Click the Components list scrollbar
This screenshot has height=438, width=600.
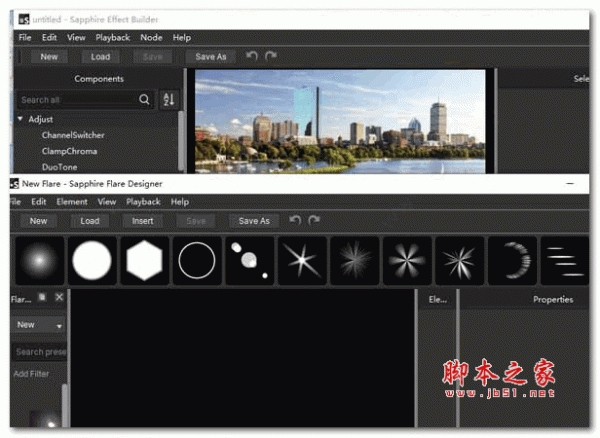tap(181, 140)
